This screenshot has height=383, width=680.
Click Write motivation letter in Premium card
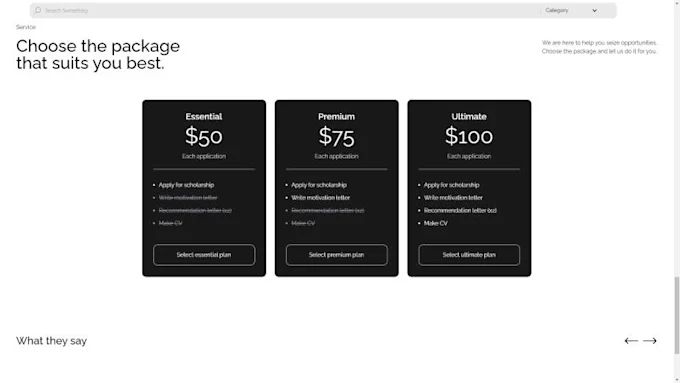[320, 198]
